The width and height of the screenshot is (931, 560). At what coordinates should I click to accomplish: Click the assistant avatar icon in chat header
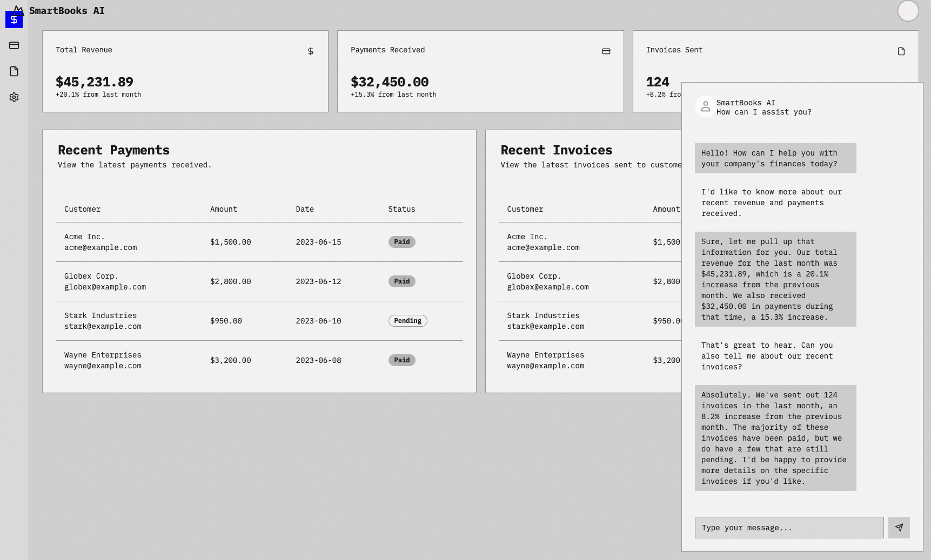[x=705, y=107]
